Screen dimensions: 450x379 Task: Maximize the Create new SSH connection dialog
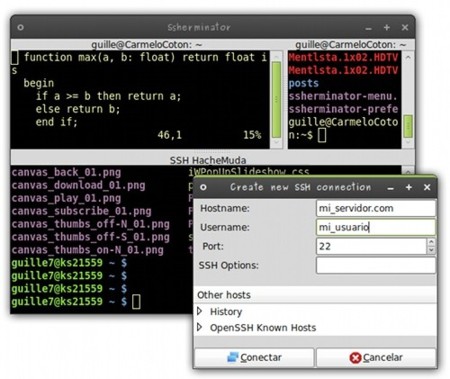point(409,187)
